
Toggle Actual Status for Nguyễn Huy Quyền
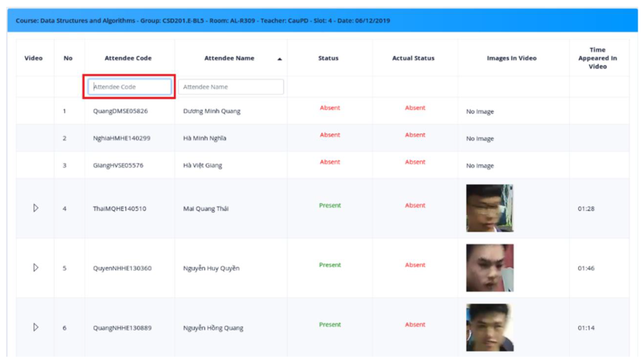(x=415, y=265)
